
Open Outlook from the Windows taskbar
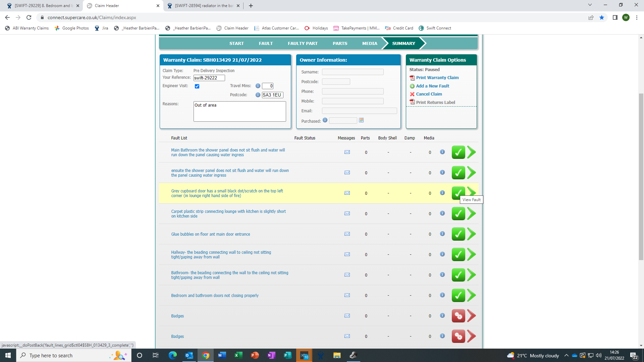(x=189, y=355)
